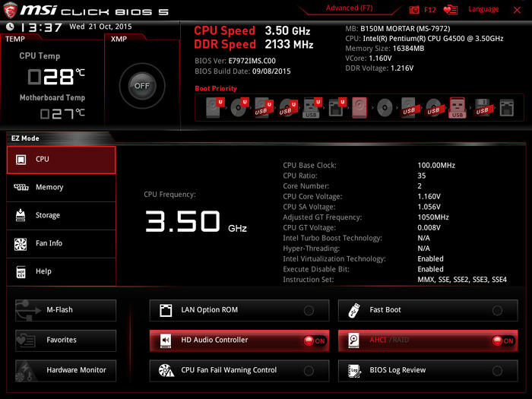Image resolution: width=532 pixels, height=399 pixels.
Task: Click the Adjusted GT Frequency 1050MHz value
Action: [x=433, y=217]
